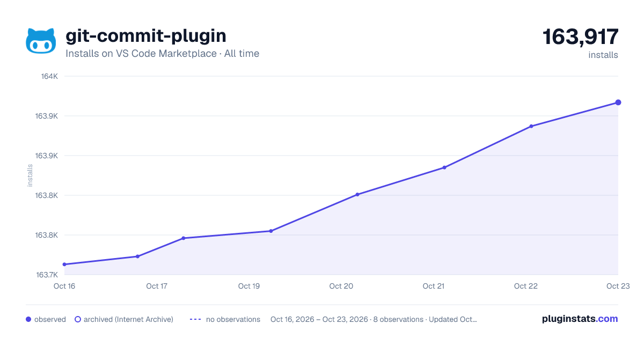Click the Oct 23 x-axis label
The height and width of the screenshot is (338, 644).
click(618, 286)
